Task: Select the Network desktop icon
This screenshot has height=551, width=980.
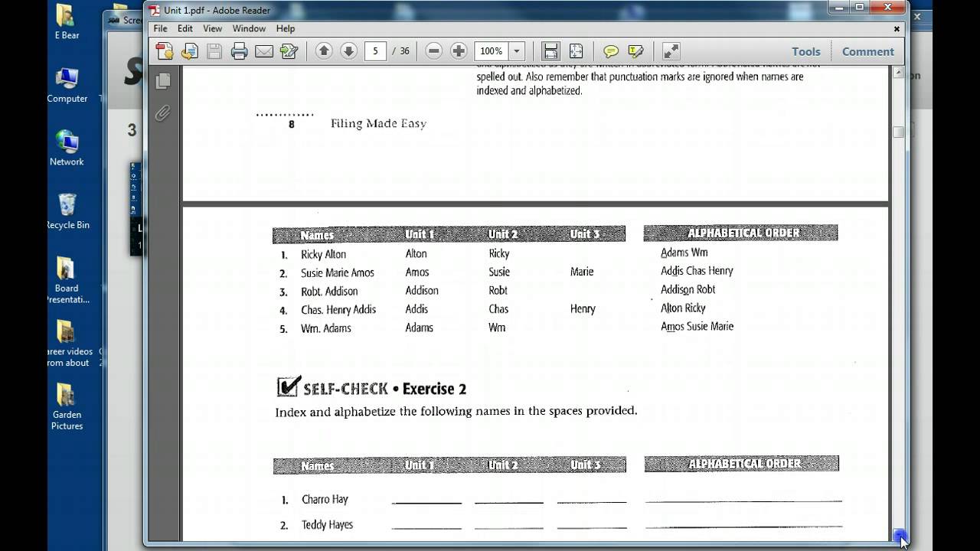Action: [67, 148]
